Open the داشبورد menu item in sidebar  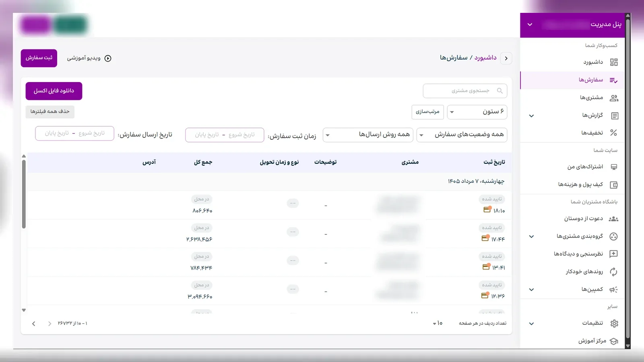coord(572,62)
